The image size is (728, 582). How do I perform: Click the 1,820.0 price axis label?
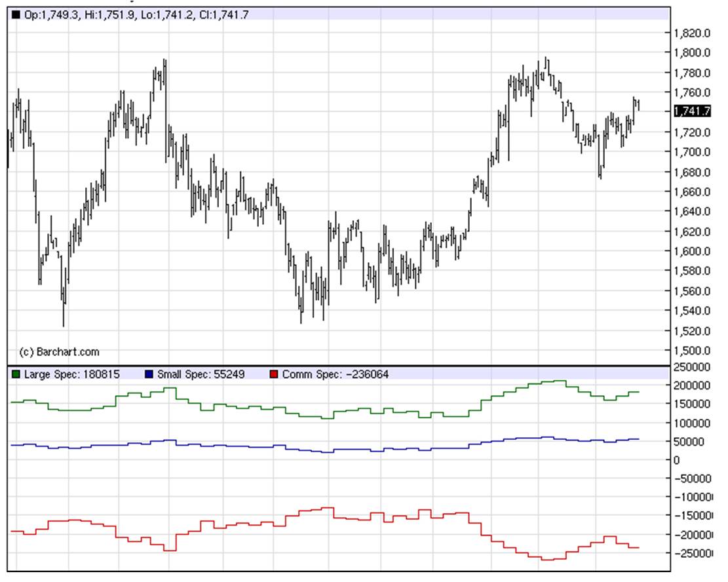[693, 33]
